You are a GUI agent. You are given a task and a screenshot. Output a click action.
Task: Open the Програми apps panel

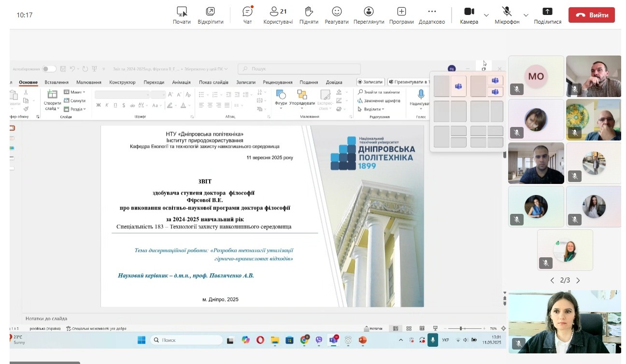401,15
